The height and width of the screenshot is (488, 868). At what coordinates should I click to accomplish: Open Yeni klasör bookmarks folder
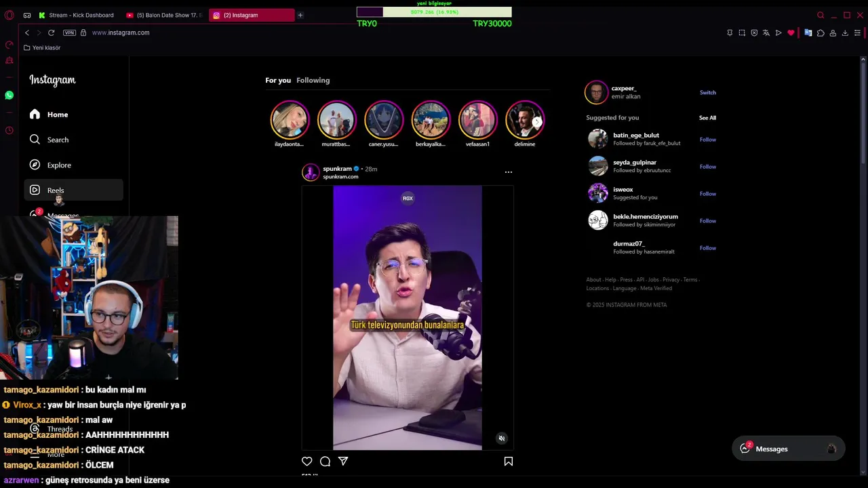pyautogui.click(x=42, y=47)
